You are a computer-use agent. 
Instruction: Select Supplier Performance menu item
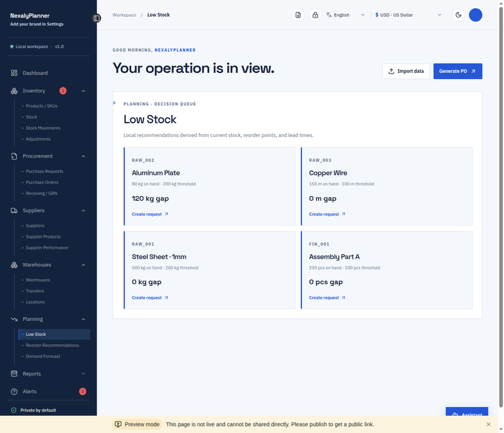(x=47, y=248)
